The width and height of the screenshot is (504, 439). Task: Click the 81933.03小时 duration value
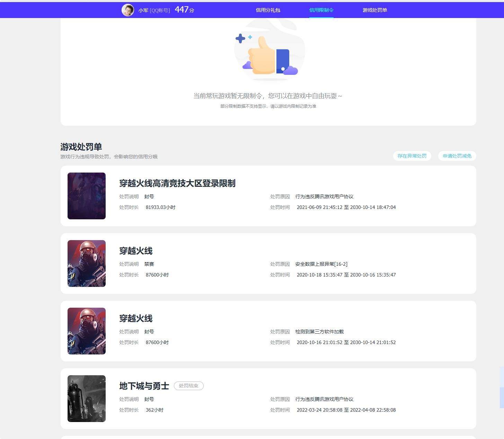click(160, 207)
